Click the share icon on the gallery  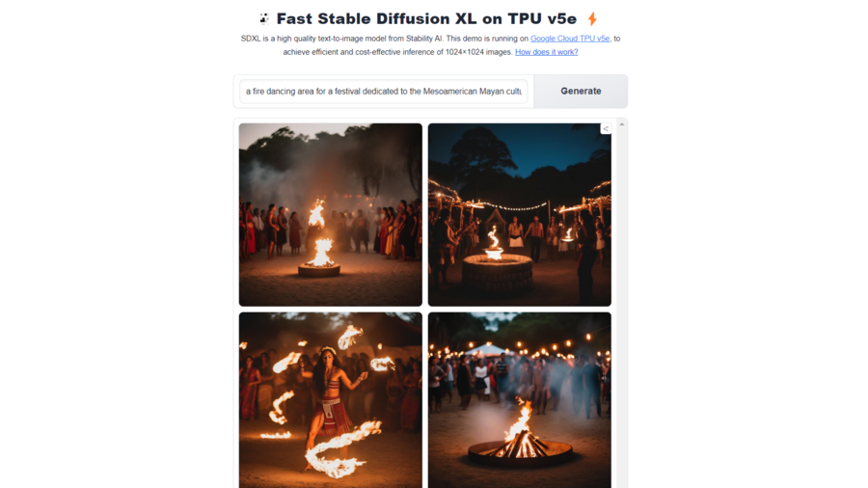[x=606, y=129]
